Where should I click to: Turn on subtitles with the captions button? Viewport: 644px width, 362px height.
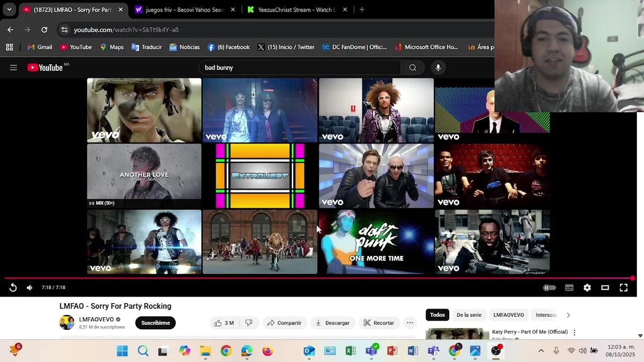coord(569,288)
